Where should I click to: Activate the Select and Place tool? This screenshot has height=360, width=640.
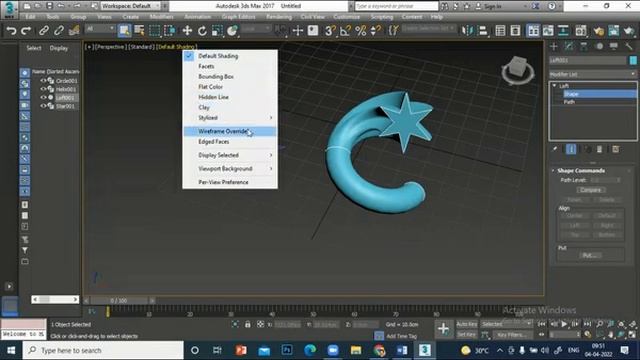point(232,31)
